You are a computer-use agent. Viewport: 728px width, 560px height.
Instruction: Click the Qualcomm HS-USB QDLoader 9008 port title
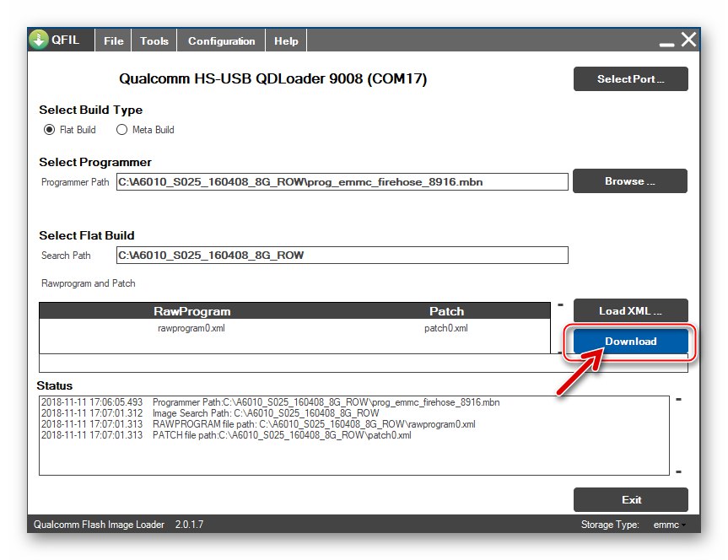273,78
